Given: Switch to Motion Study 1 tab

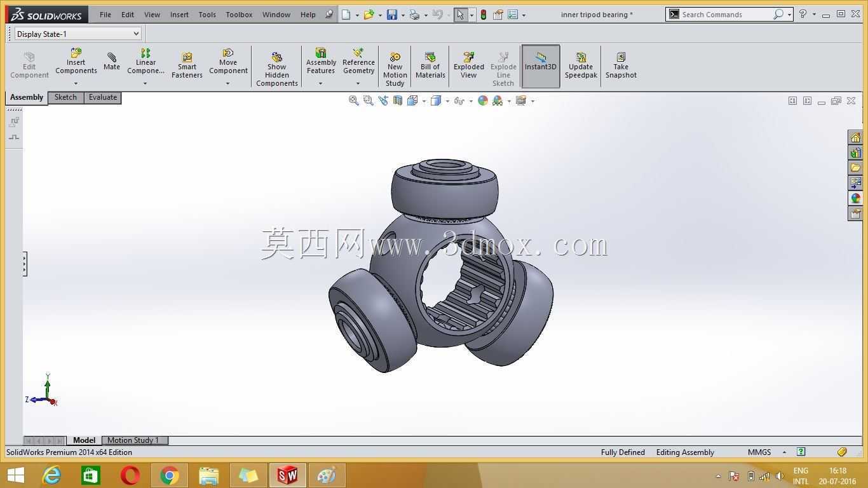Looking at the screenshot, I should (x=133, y=440).
